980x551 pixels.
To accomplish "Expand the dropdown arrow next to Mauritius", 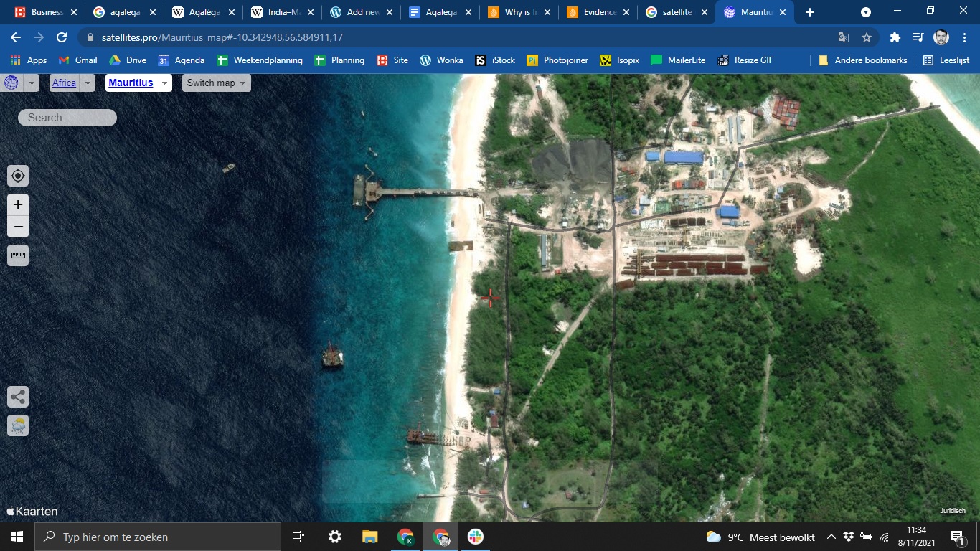I will click(165, 83).
